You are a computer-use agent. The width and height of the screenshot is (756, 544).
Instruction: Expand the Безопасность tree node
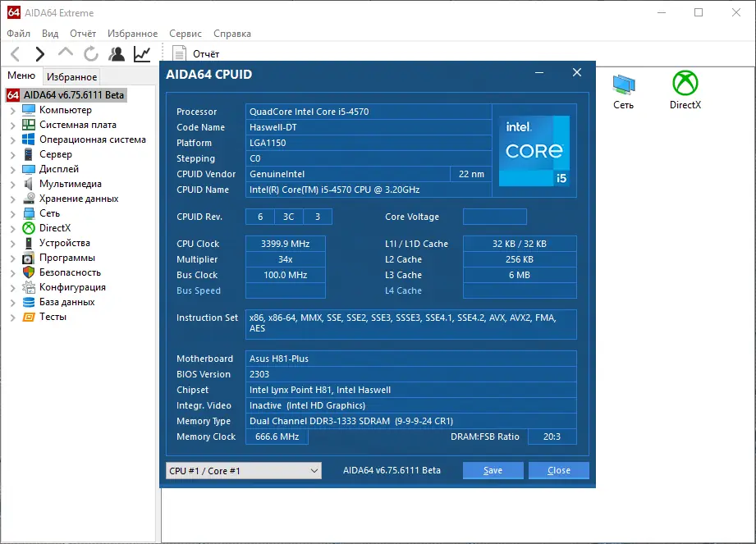[x=13, y=272]
